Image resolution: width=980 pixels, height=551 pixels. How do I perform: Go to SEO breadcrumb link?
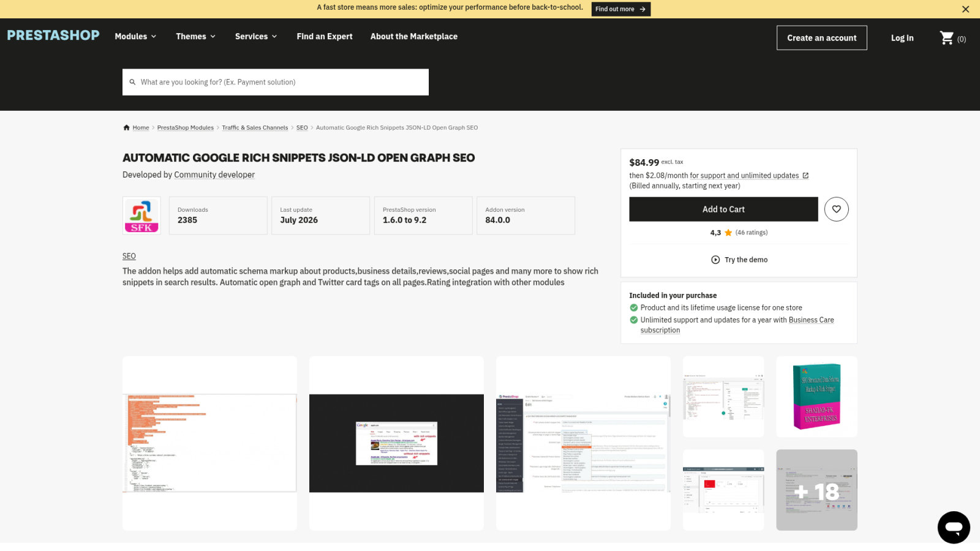(302, 128)
